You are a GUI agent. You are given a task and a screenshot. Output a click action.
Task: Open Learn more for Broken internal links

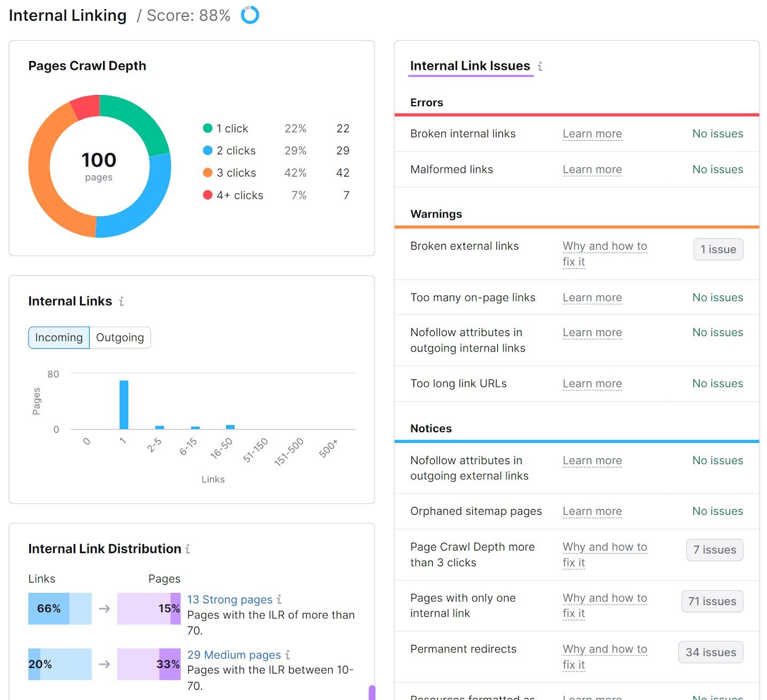pyautogui.click(x=592, y=134)
